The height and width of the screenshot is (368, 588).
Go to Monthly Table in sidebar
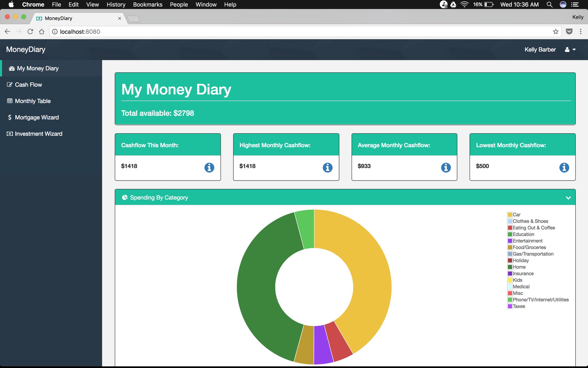pyautogui.click(x=32, y=101)
